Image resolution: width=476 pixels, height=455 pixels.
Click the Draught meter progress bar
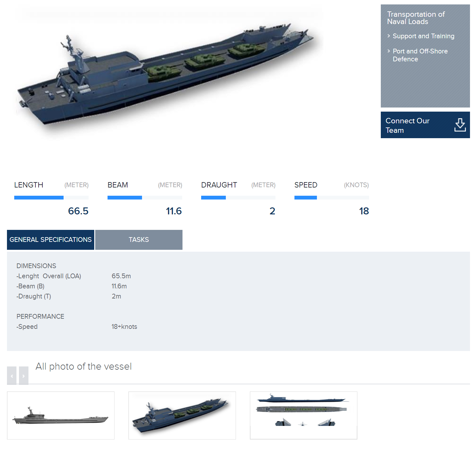click(x=238, y=198)
